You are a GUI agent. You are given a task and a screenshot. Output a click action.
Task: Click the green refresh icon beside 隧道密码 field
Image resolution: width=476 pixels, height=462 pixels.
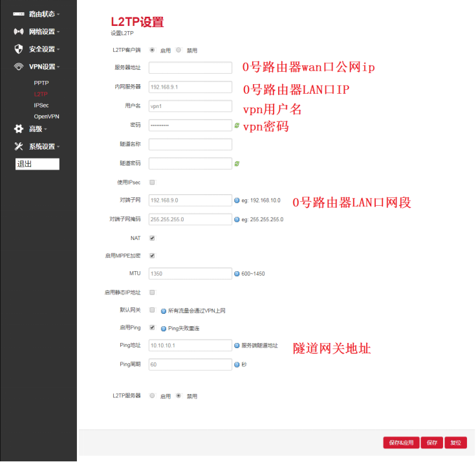237,164
